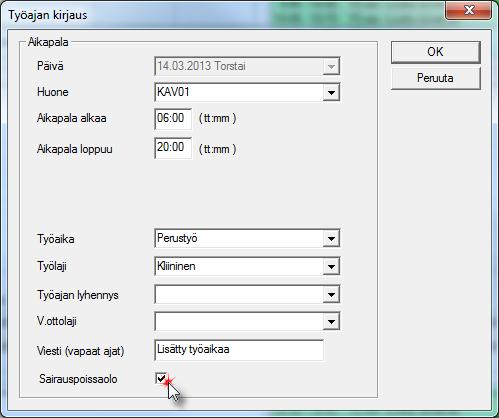Open the V.ottolaji dropdown arrow
The width and height of the screenshot is (499, 418).
click(x=331, y=322)
